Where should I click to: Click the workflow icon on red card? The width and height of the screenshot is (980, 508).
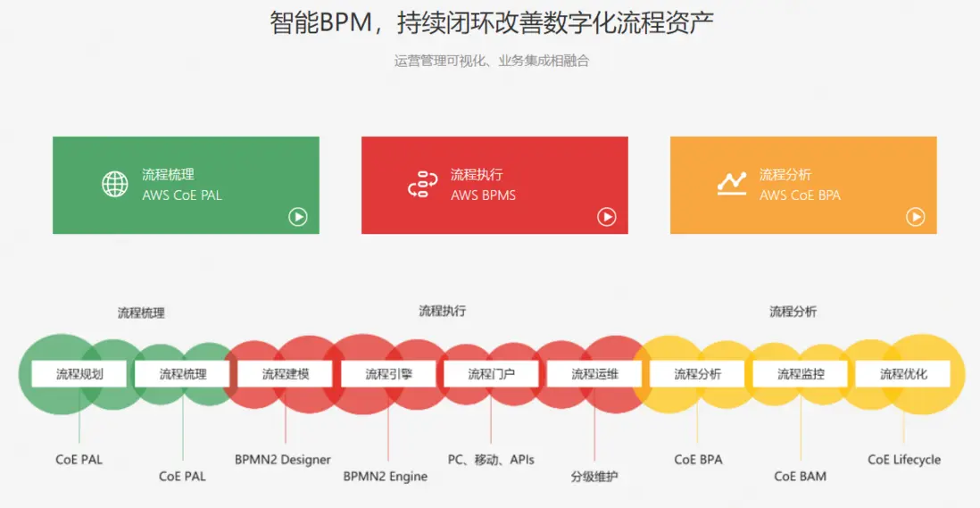422,184
